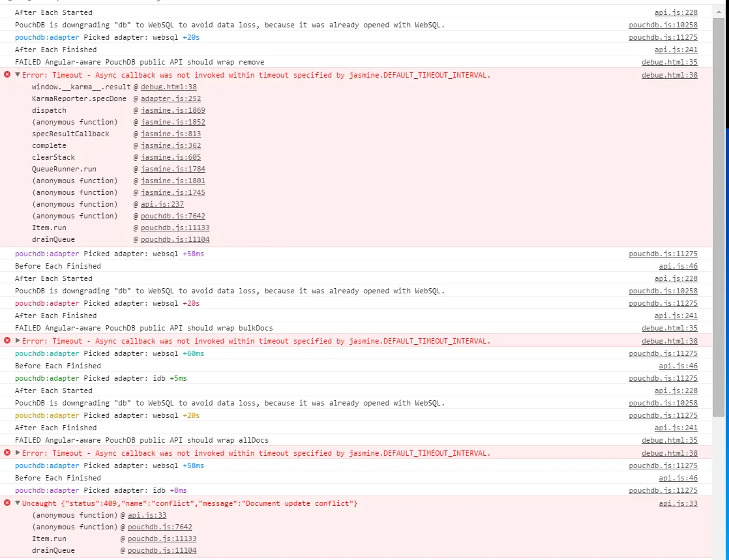Open api.js:237 link in the stack trace
The width and height of the screenshot is (729, 560).
point(162,204)
